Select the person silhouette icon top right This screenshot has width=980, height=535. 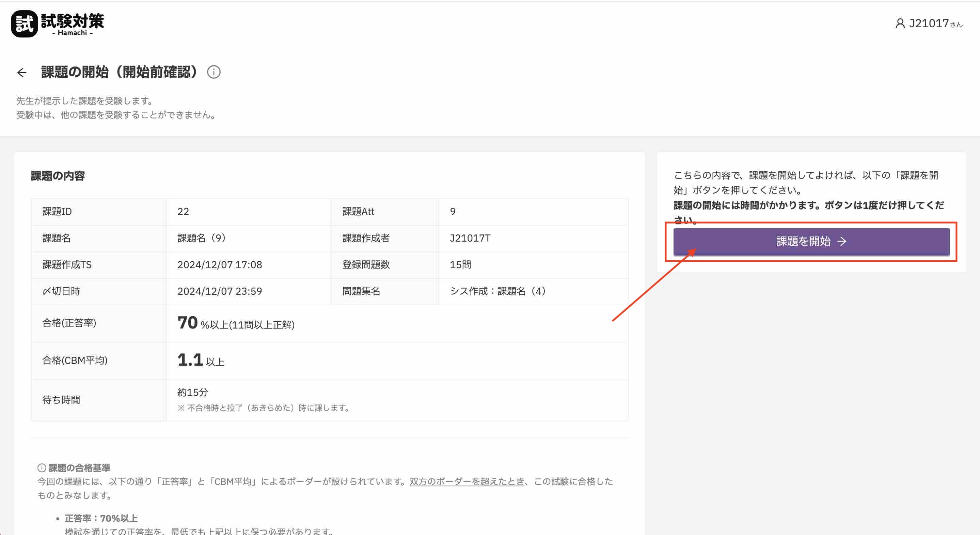pyautogui.click(x=900, y=24)
